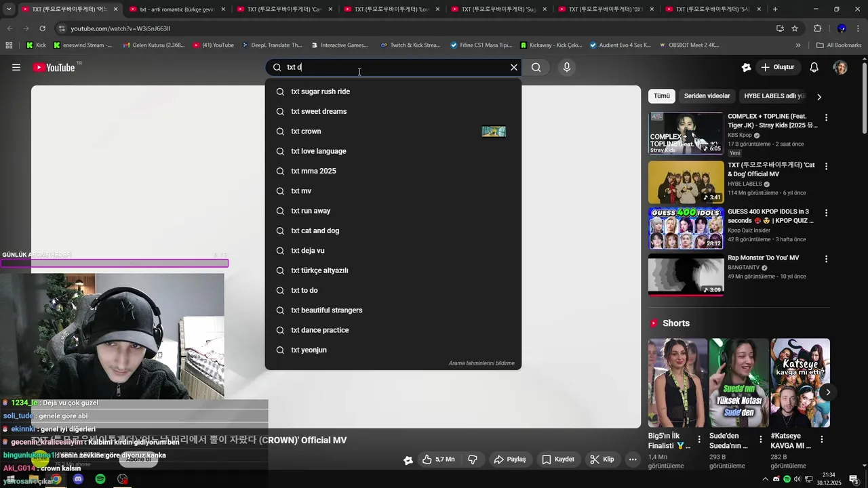Start voice search with the microphone

point(567,67)
